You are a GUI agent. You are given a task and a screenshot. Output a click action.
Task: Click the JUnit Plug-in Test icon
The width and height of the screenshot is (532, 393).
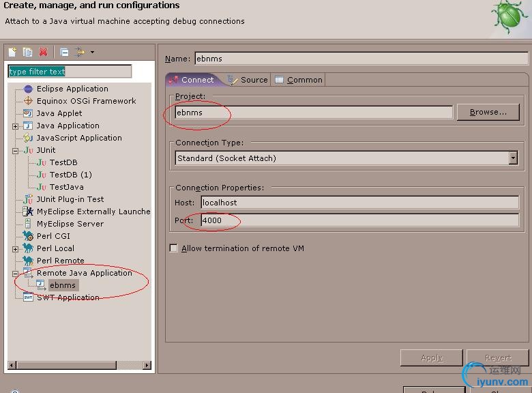click(x=28, y=199)
